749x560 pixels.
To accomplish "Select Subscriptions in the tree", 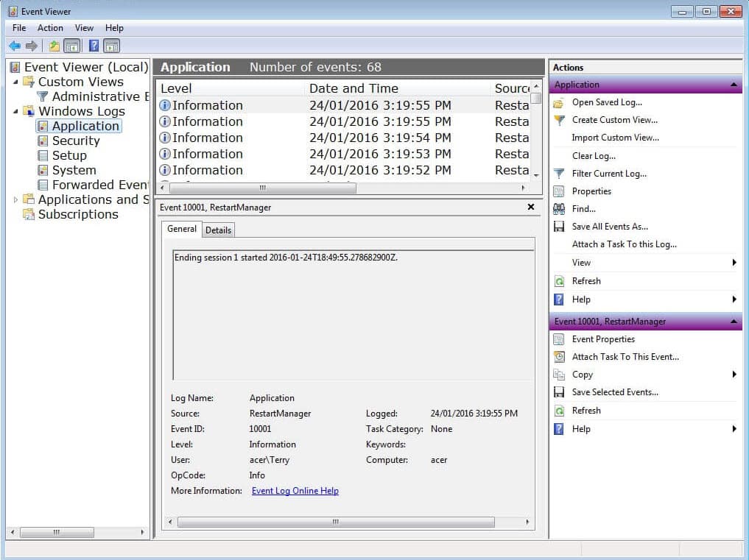I will [78, 214].
